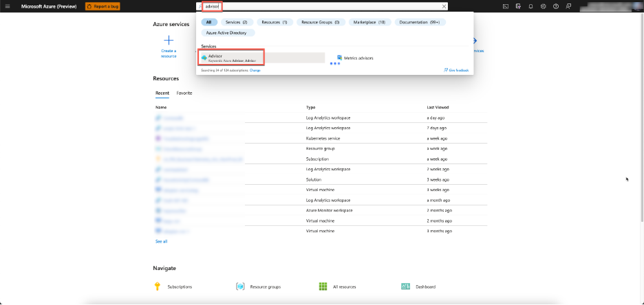Filter results by Documentation
This screenshot has height=305, width=644.
click(420, 22)
